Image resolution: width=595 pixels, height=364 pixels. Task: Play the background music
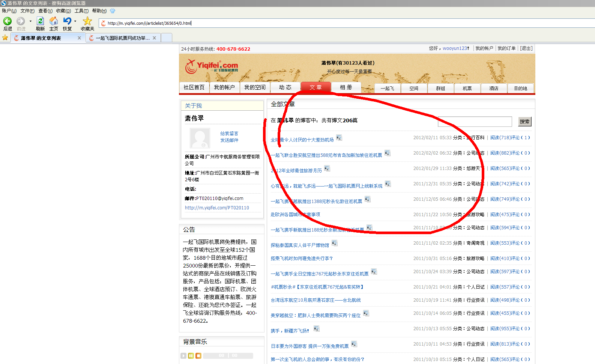(183, 356)
